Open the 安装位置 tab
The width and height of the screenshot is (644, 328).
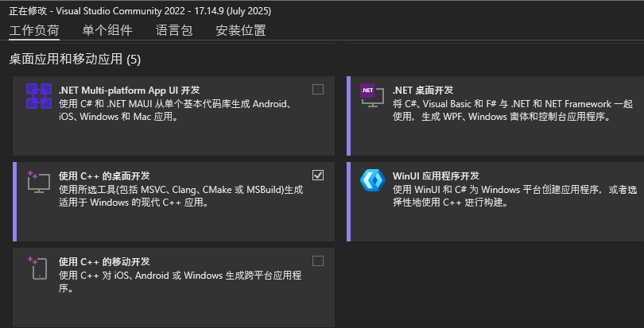coord(241,30)
